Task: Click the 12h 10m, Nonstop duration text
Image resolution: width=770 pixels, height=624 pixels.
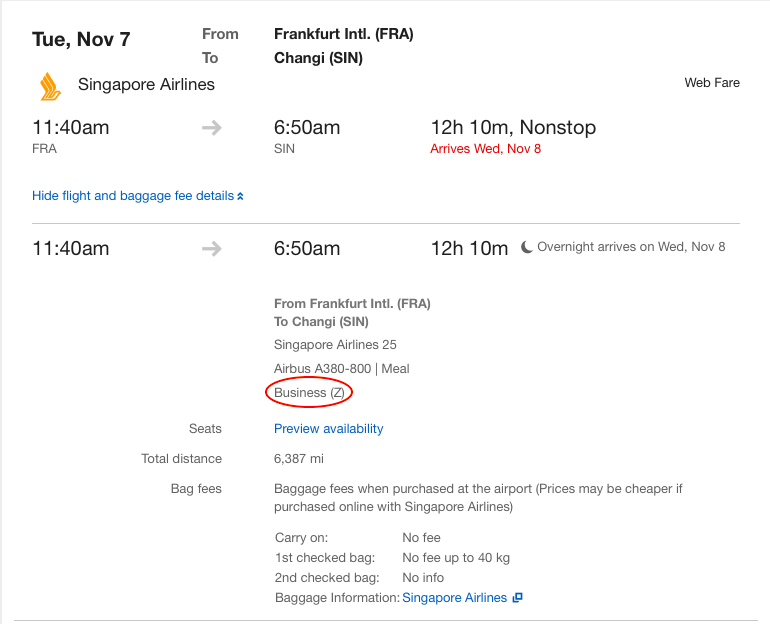Action: (512, 127)
